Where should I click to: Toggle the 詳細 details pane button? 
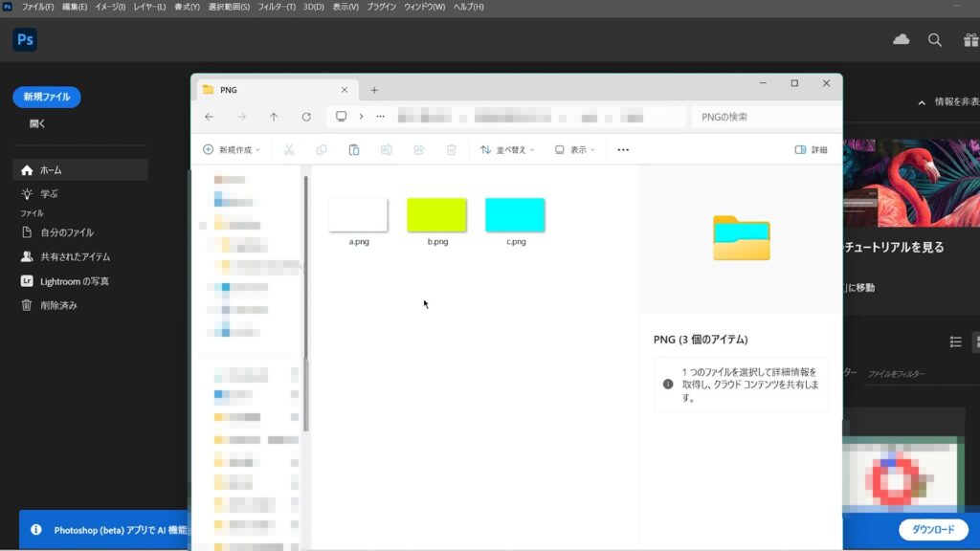click(811, 150)
